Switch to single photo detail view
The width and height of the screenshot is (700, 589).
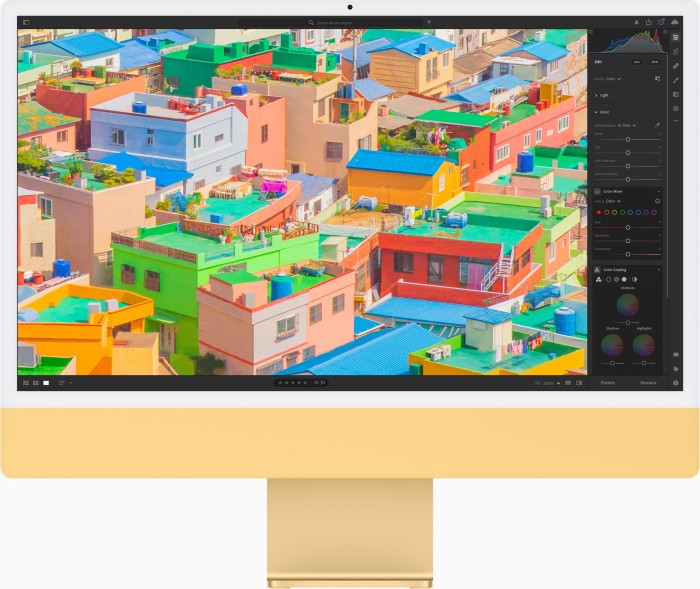click(x=46, y=383)
